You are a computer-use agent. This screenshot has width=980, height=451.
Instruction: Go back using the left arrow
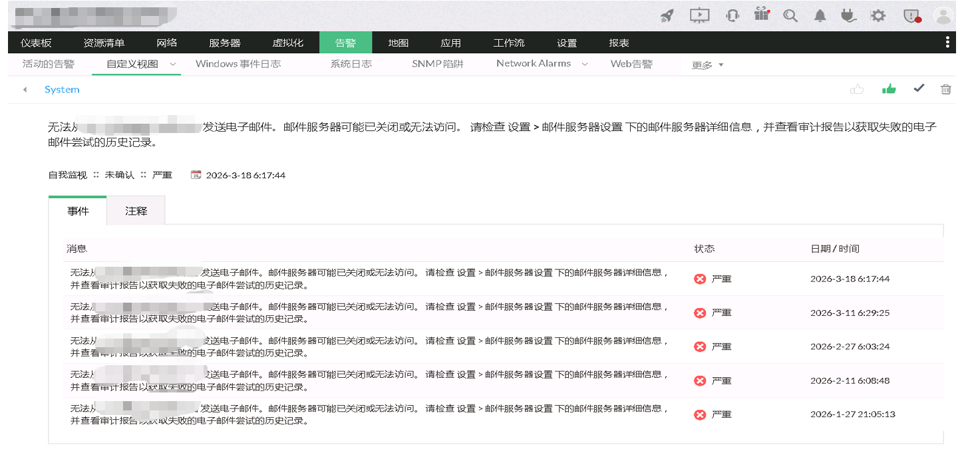coord(25,90)
